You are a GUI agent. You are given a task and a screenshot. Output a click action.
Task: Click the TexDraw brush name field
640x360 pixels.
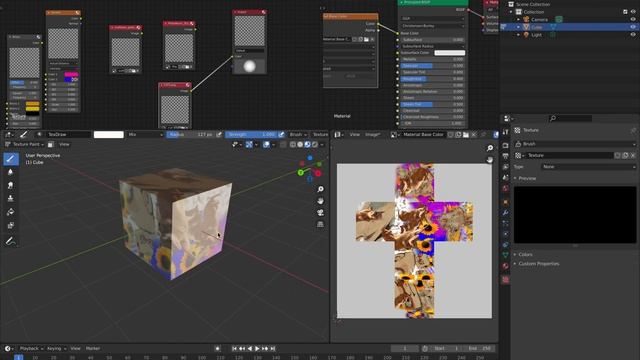point(68,134)
